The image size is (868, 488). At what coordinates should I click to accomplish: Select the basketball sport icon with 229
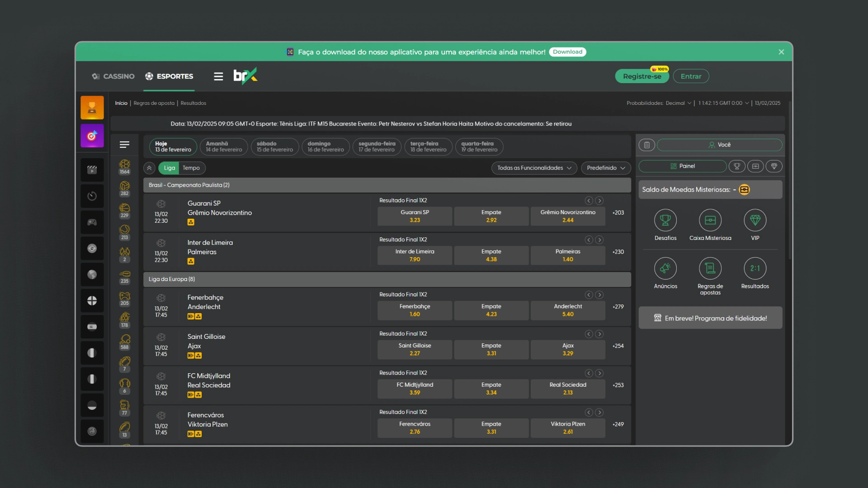pos(125,211)
